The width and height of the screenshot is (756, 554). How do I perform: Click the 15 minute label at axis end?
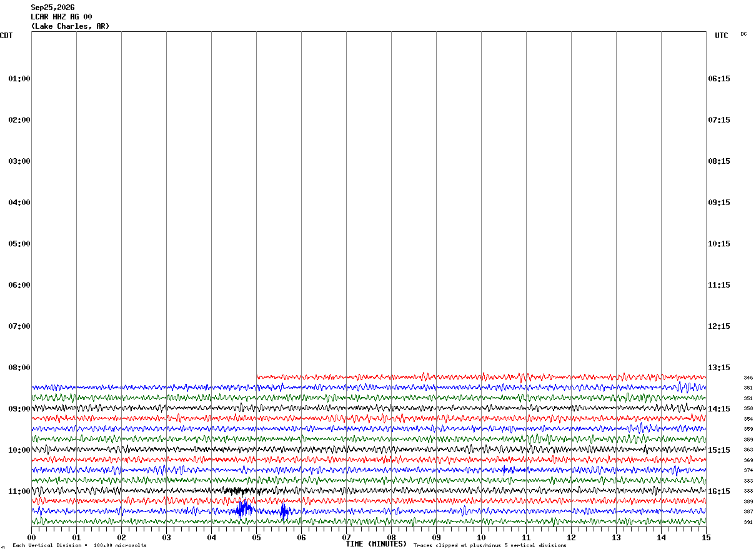point(706,537)
